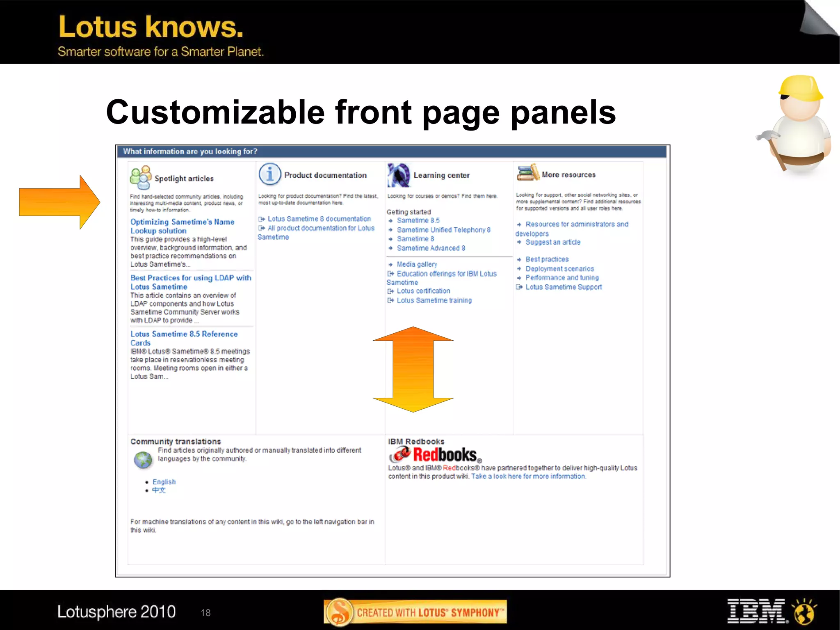This screenshot has width=840, height=630.
Task: Click 'Smarter software for a Smarter Planet' tagline
Action: 161,52
